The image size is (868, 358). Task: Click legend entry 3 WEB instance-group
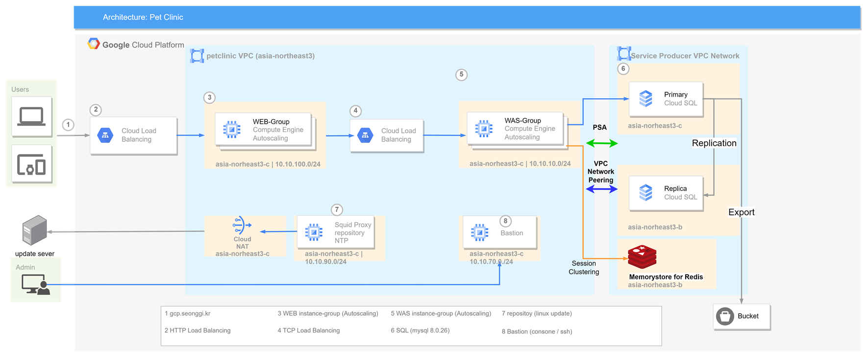pos(328,313)
